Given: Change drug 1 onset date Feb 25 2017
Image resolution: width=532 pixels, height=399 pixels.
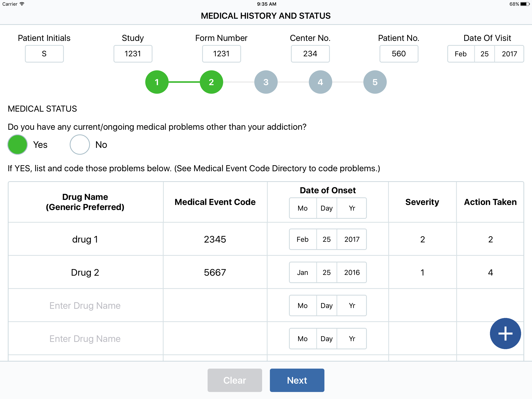Looking at the screenshot, I should click(328, 239).
